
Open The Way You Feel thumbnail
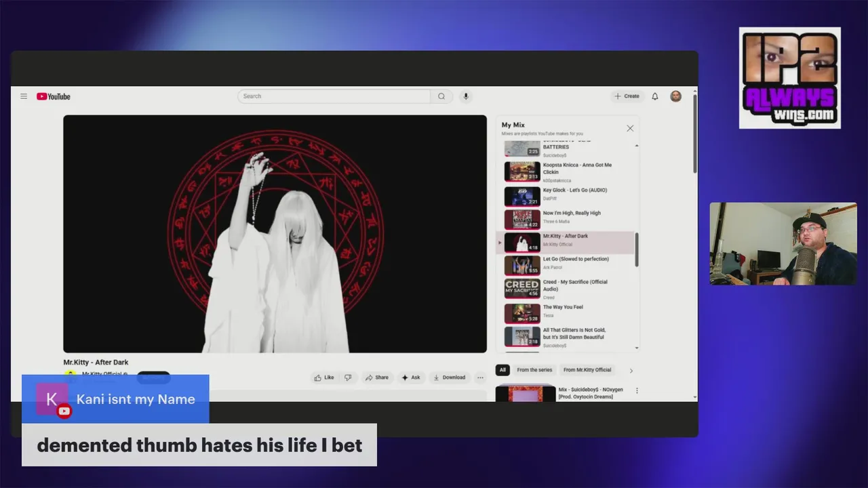point(522,313)
